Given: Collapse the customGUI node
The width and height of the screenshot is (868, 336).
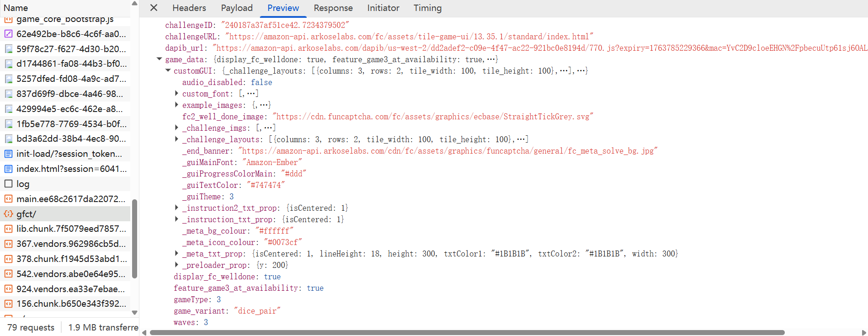Looking at the screenshot, I should (168, 70).
